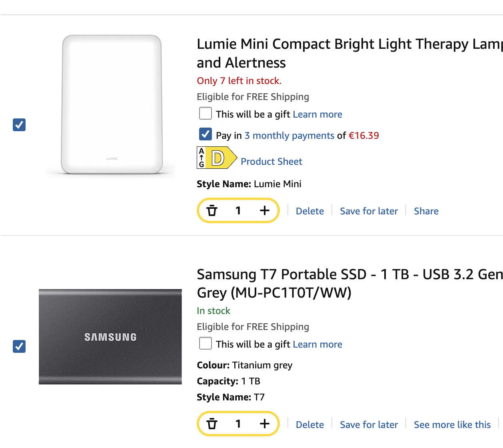
Task: Deselect the Samsung T7 SSD item checkbox
Action: (x=19, y=346)
